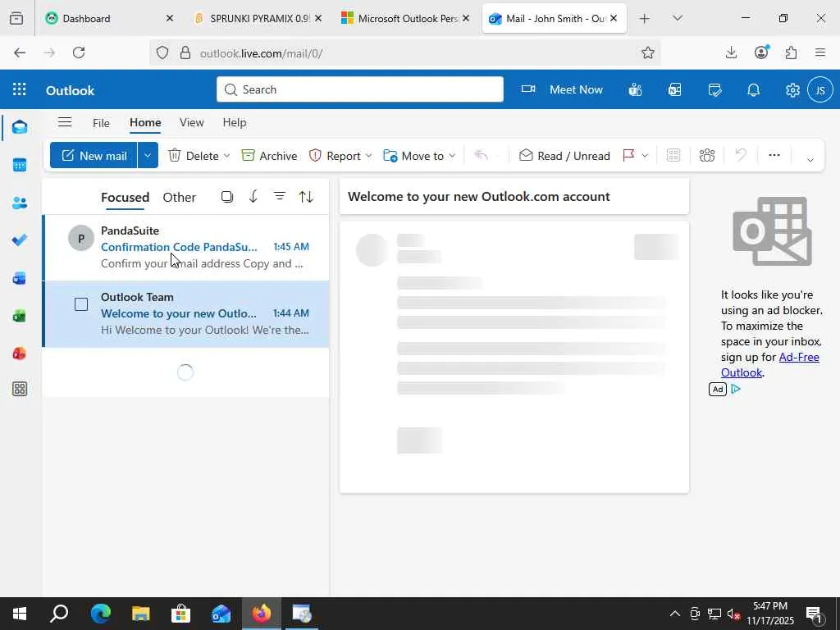This screenshot has width=840, height=630.
Task: Open Outlook settings gear
Action: (792, 90)
